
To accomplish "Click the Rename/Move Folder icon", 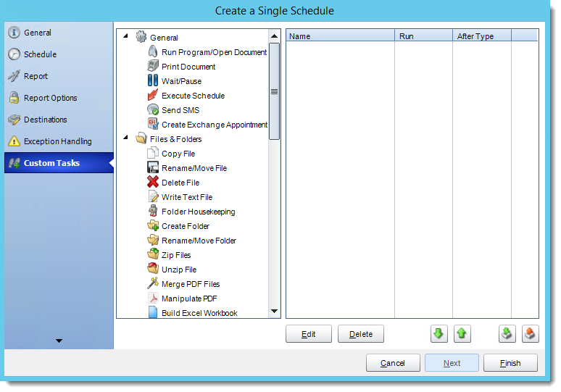I will (x=153, y=240).
